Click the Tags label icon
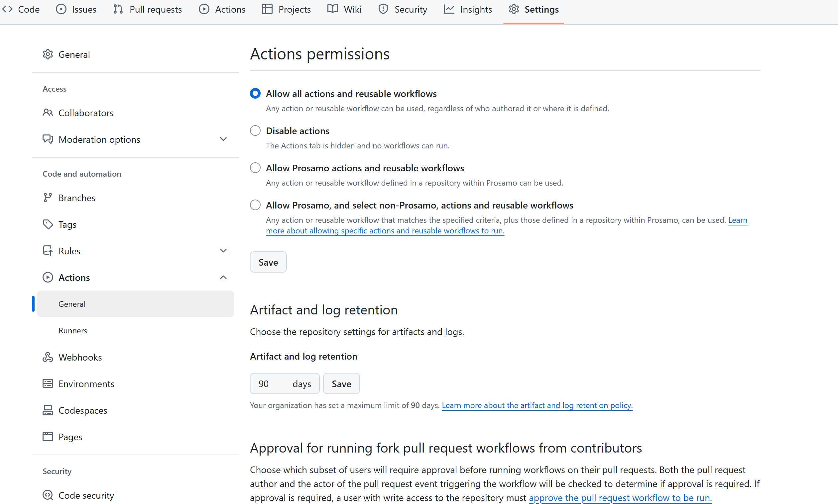This screenshot has height=504, width=838. click(x=48, y=224)
